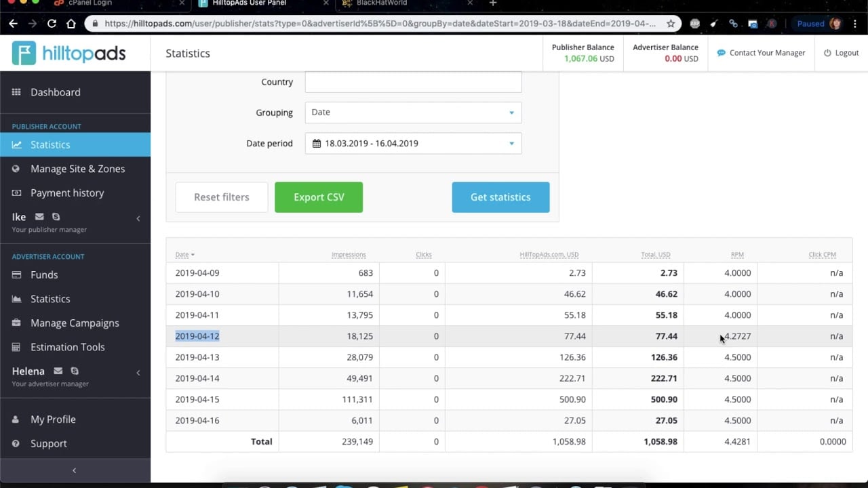Click the email icon next to Ike

point(39,217)
